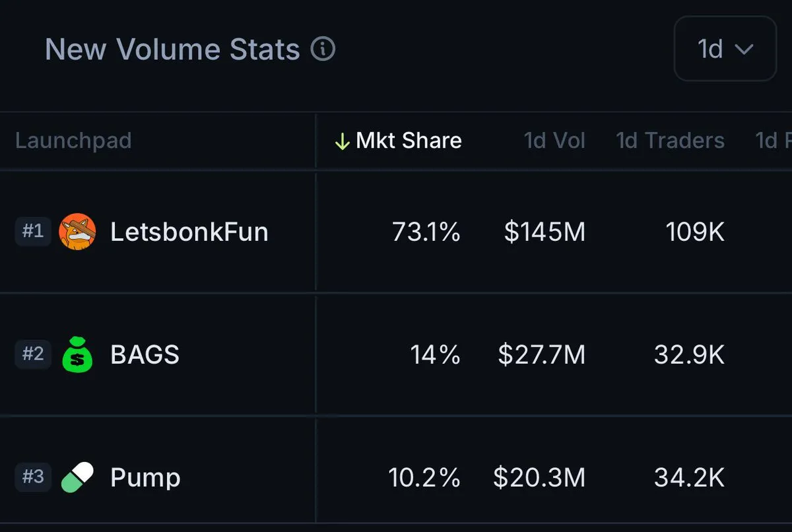
Task: Open the 1d timeframe dropdown
Action: coord(725,49)
